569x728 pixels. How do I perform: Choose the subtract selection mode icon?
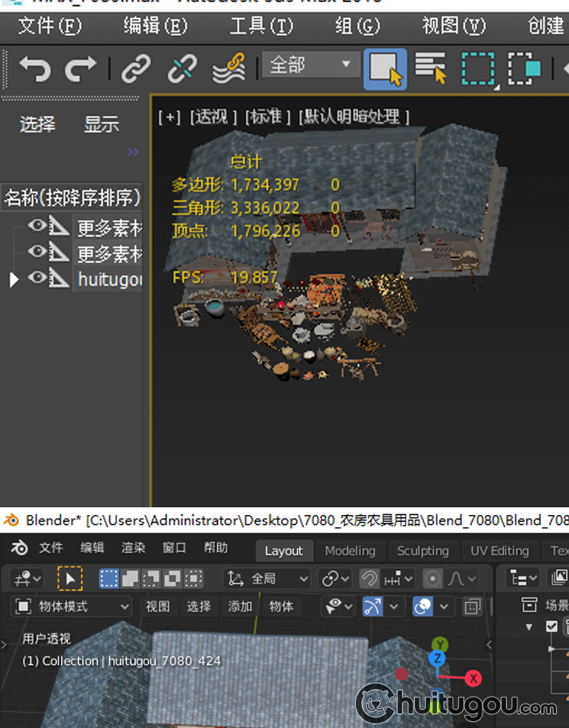pyautogui.click(x=152, y=579)
